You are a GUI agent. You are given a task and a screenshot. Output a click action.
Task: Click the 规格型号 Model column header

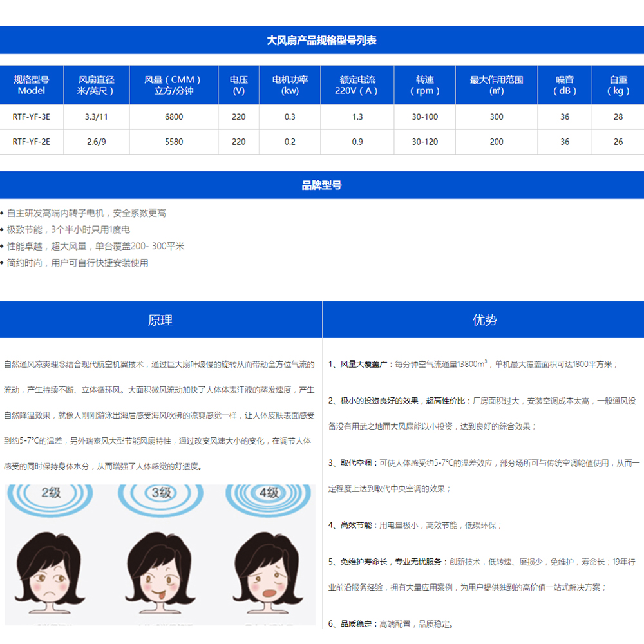tap(31, 85)
